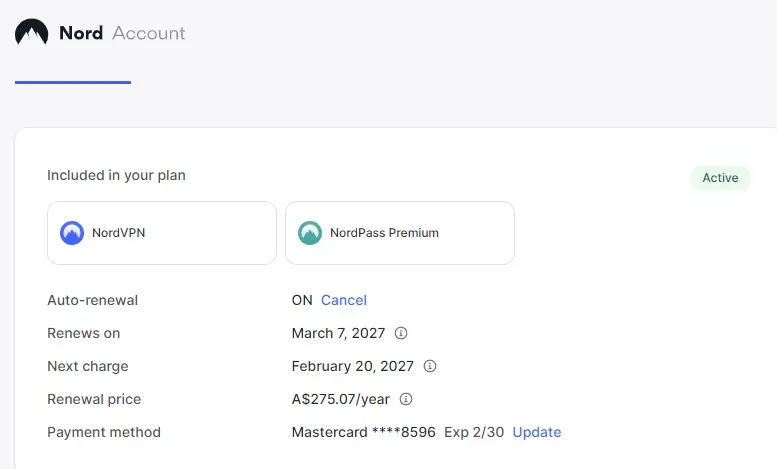777x469 pixels.
Task: Click the NordVPN blue product icon
Action: [x=72, y=233]
